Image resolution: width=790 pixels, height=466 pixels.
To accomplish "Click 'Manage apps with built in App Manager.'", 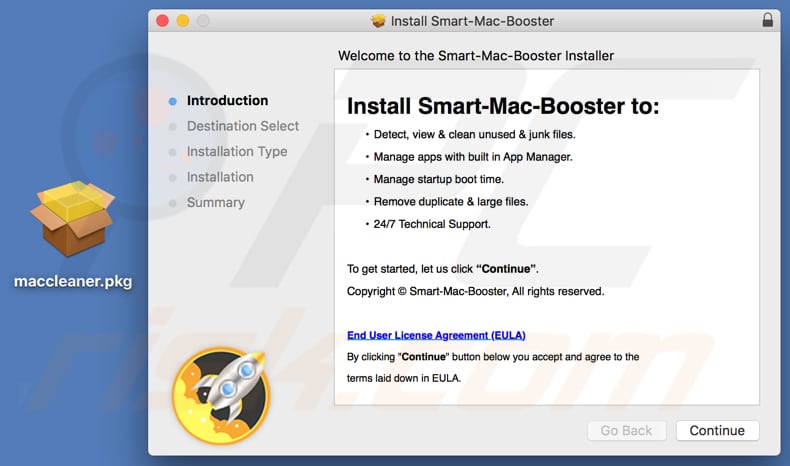I will 473,157.
